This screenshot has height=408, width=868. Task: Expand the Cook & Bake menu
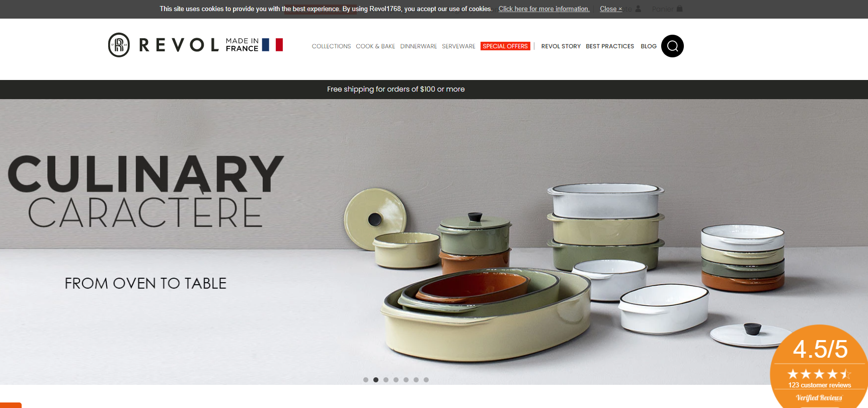pyautogui.click(x=375, y=46)
